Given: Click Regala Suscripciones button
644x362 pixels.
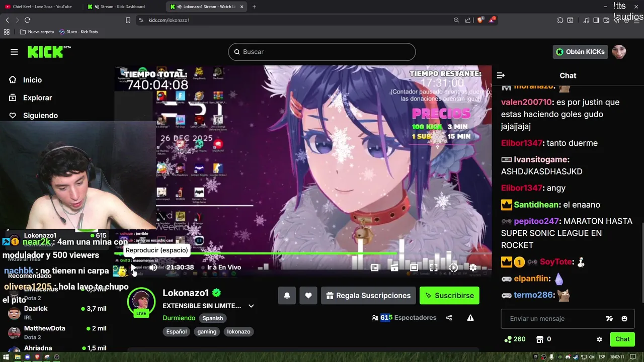Looking at the screenshot, I should pyautogui.click(x=368, y=296).
